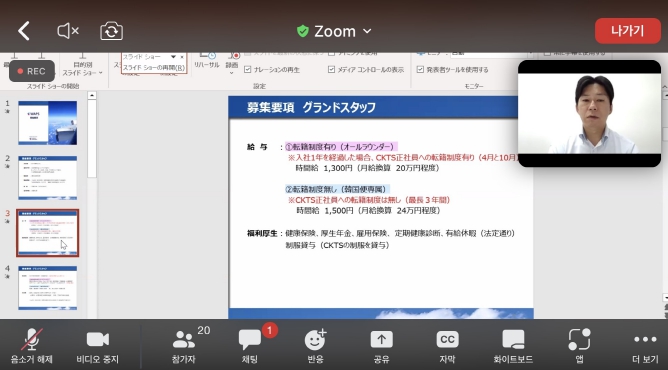Tap the speaker's video thumbnail
Image resolution: width=668 pixels, height=370 pixels.
coord(590,113)
